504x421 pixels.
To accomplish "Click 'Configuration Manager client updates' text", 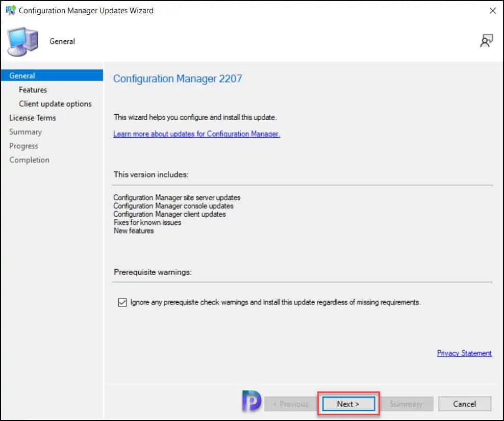I will [169, 214].
